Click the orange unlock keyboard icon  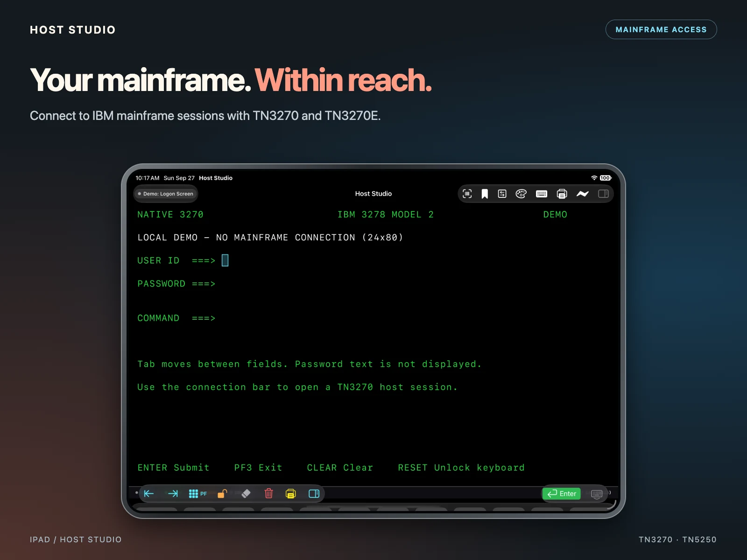pos(222,493)
